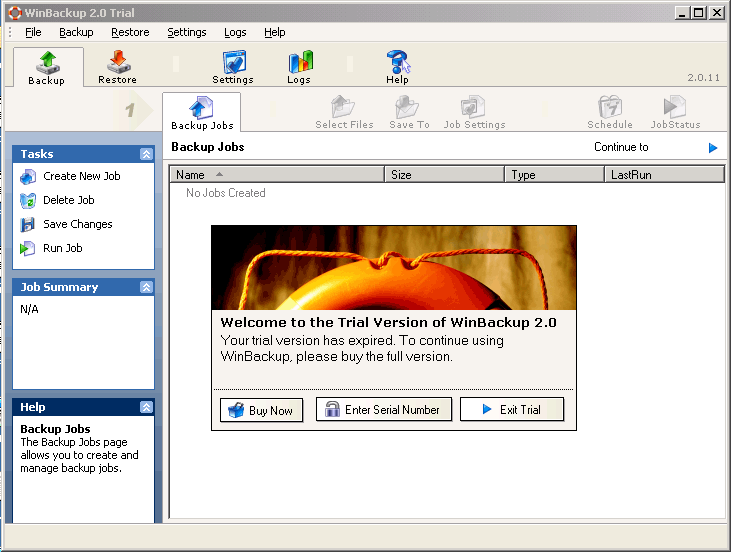Open the Help menu

(275, 32)
